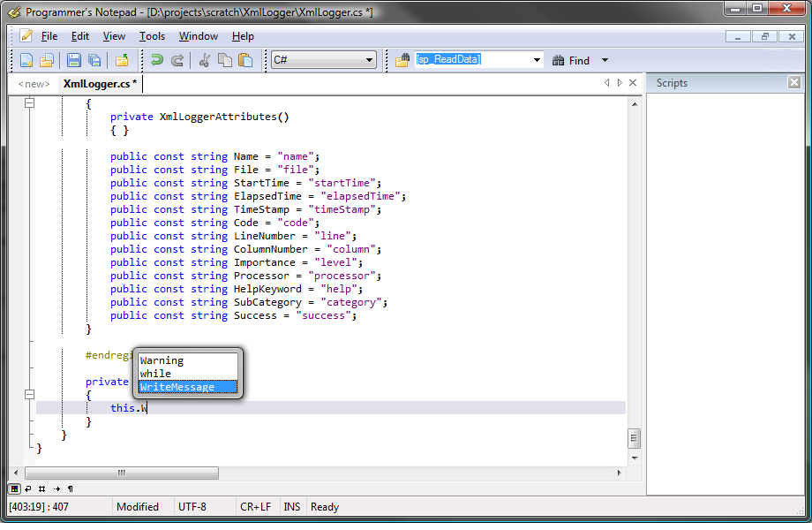
Task: Click the horizontal scrollbar thumb in the editor
Action: click(x=121, y=473)
